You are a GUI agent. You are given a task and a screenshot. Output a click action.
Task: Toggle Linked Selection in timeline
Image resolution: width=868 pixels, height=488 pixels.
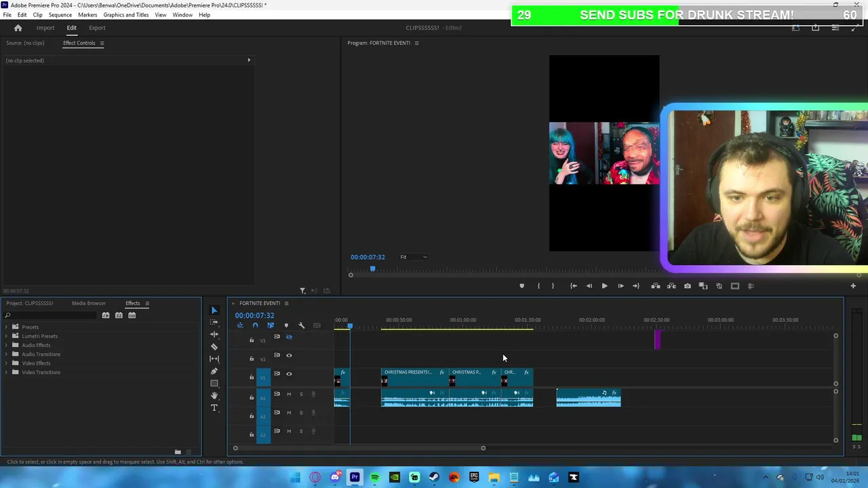click(x=271, y=325)
